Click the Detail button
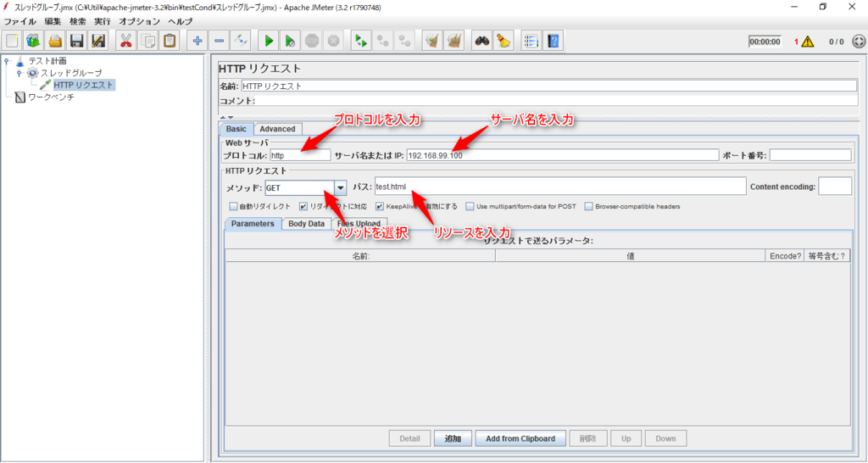The height and width of the screenshot is (463, 868). coord(409,438)
